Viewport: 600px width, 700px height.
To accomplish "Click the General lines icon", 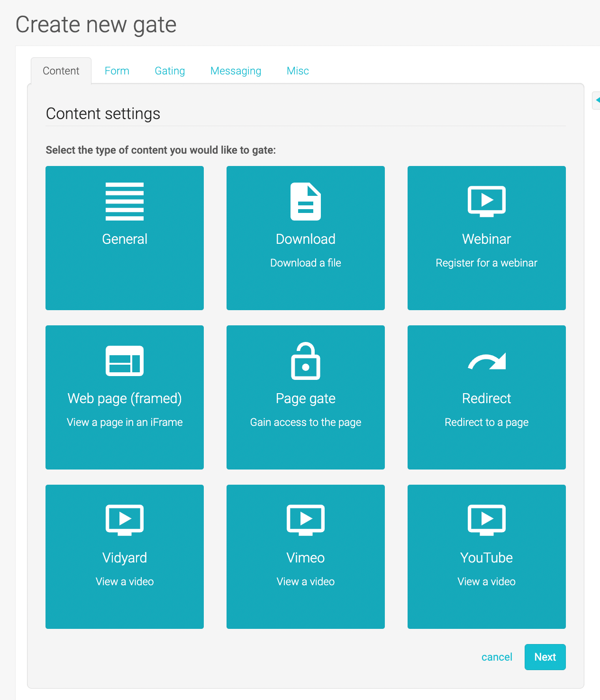I will tap(125, 202).
